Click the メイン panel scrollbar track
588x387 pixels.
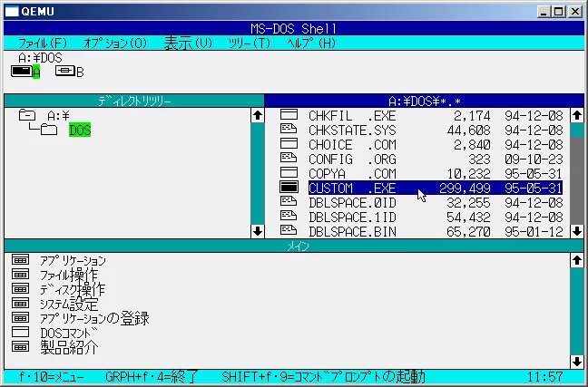coord(577,311)
